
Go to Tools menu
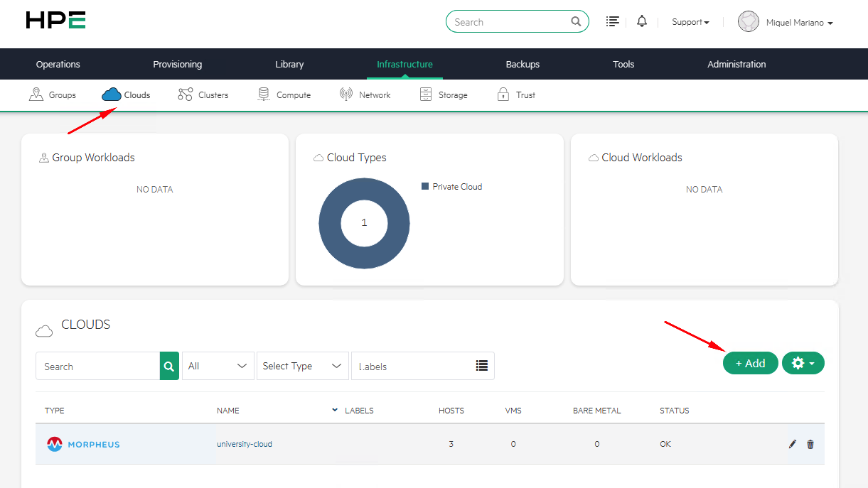click(623, 64)
